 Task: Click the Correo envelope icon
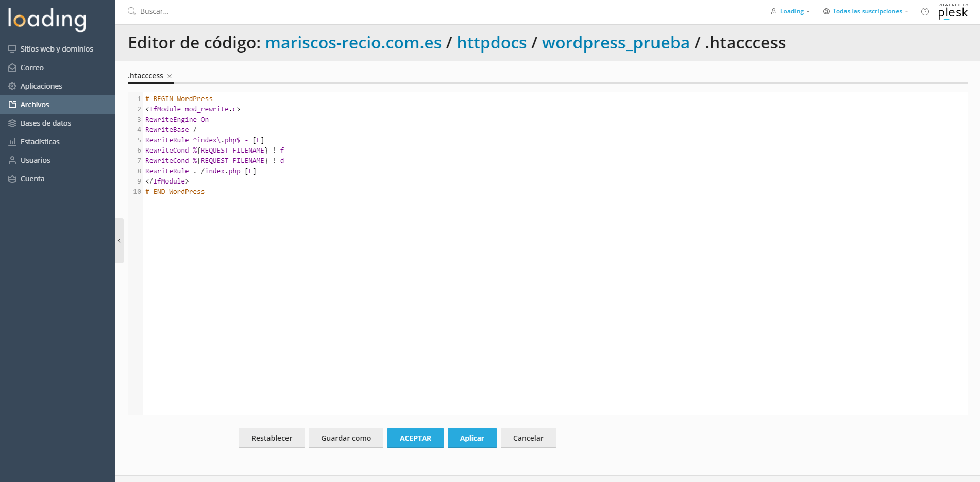point(12,68)
